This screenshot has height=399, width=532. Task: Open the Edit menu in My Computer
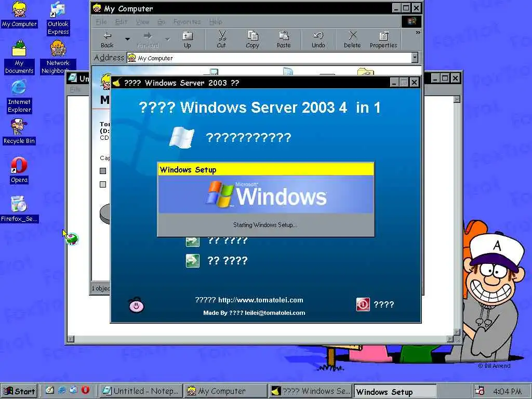121,22
